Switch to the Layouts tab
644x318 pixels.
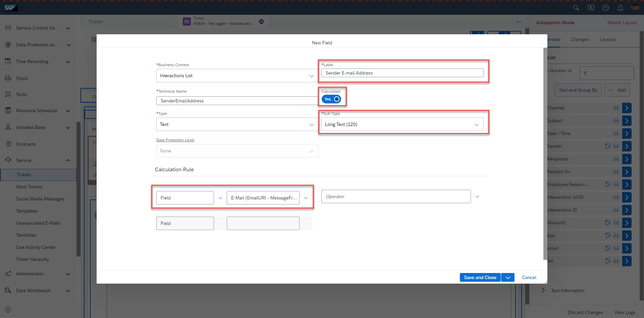(608, 39)
